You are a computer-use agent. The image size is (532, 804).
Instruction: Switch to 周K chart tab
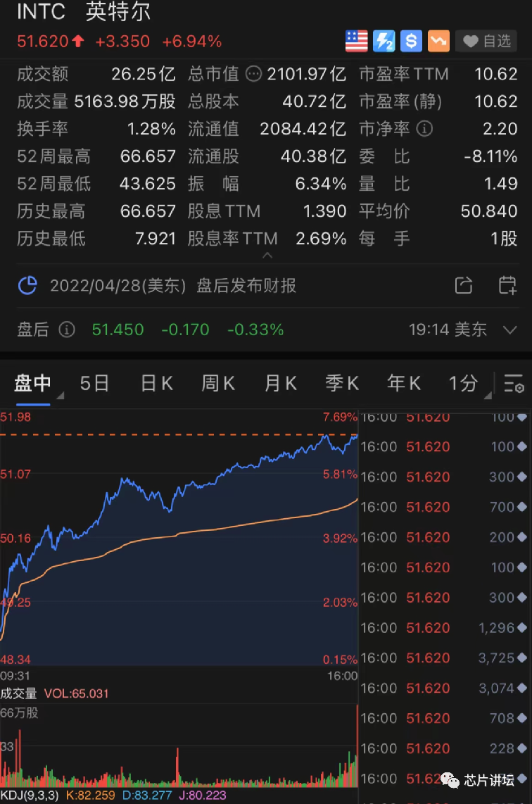tap(218, 384)
